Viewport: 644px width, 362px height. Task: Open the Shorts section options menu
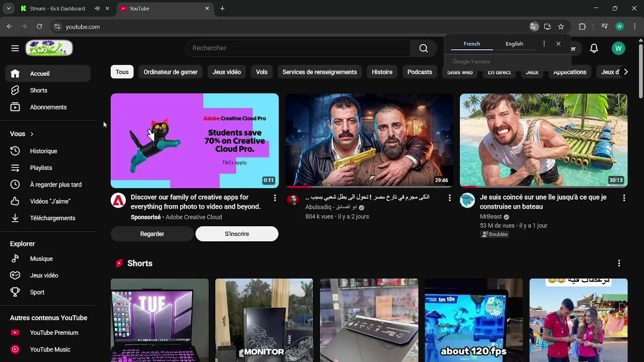point(619,263)
